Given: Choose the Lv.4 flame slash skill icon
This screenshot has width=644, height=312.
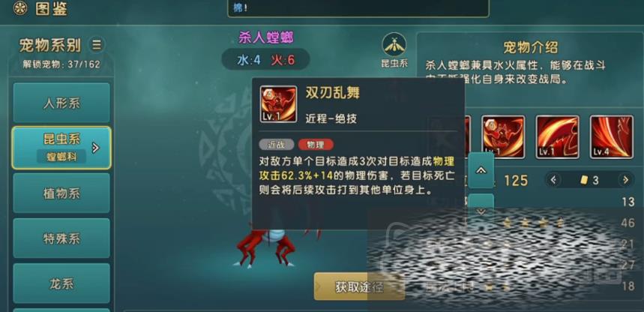Looking at the screenshot, I should pos(612,137).
